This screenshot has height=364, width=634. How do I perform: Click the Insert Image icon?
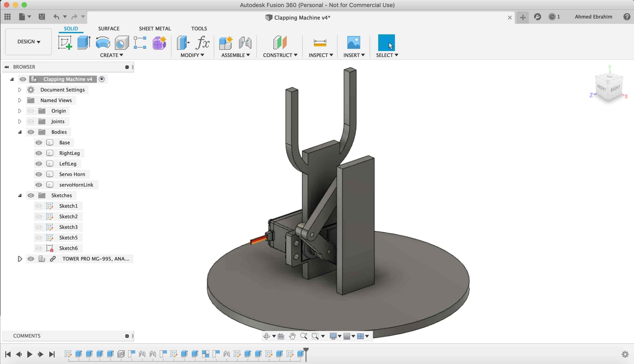354,42
